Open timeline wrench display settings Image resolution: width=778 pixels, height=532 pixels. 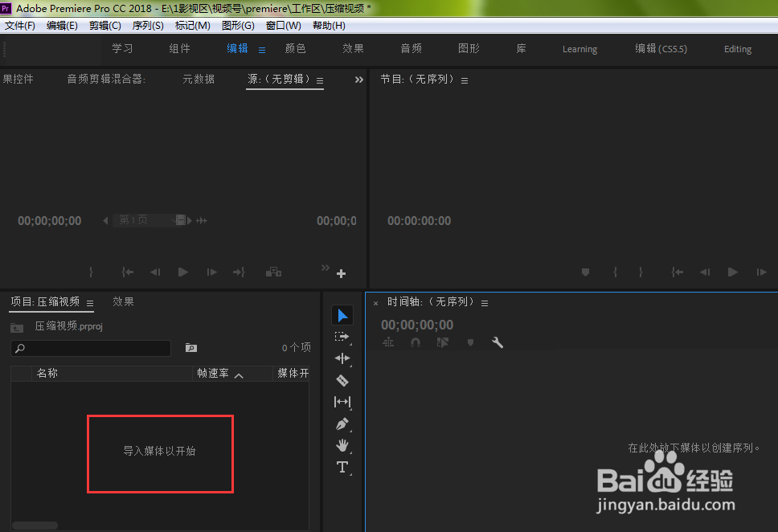[x=498, y=342]
